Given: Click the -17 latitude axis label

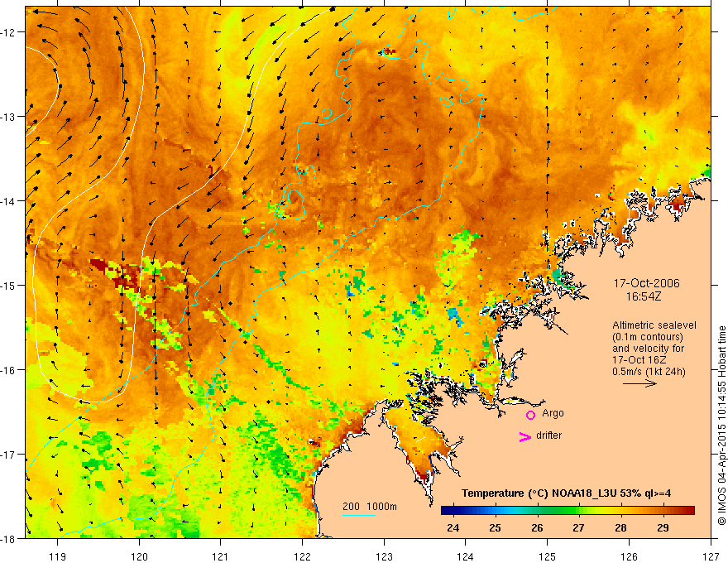Looking at the screenshot, I should point(8,455).
